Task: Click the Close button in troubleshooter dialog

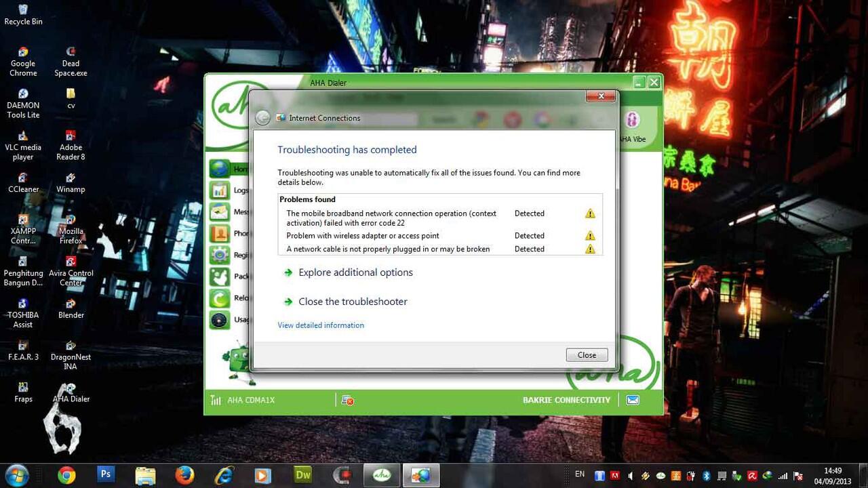Action: 587,355
